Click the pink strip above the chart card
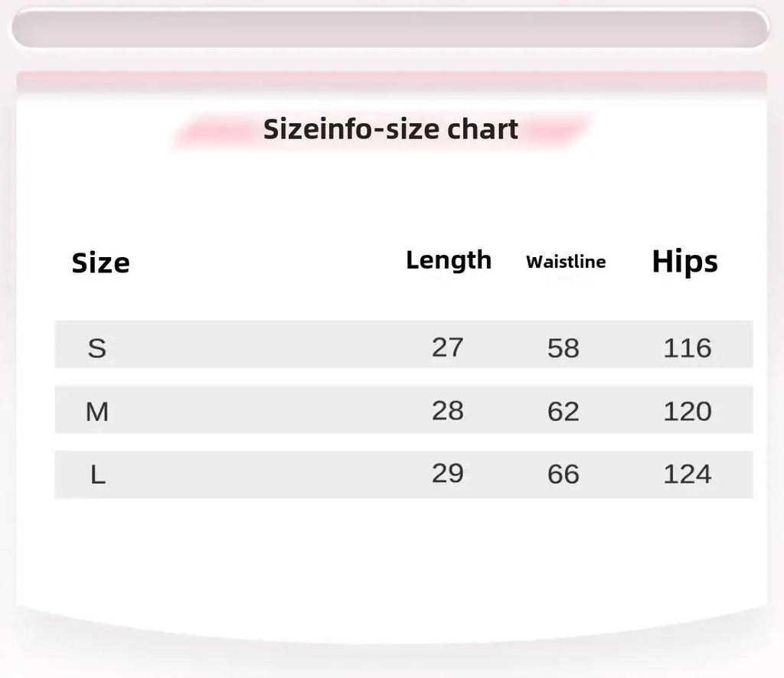784x678 pixels. (x=390, y=80)
